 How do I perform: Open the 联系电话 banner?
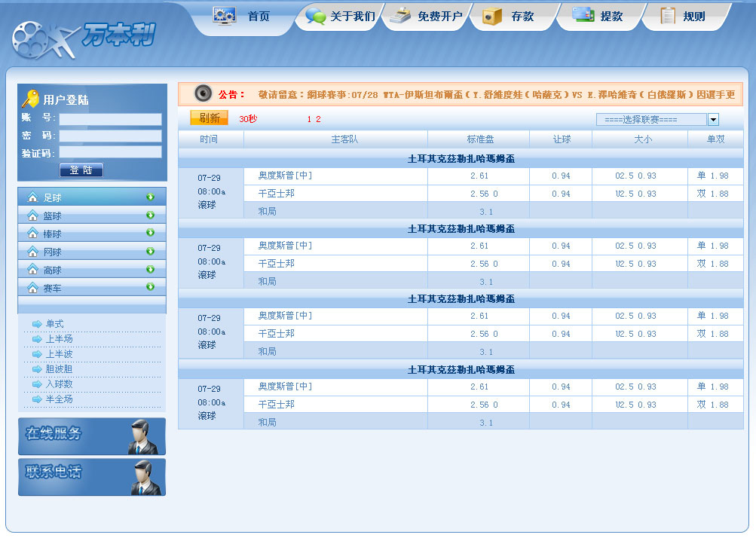pyautogui.click(x=92, y=477)
